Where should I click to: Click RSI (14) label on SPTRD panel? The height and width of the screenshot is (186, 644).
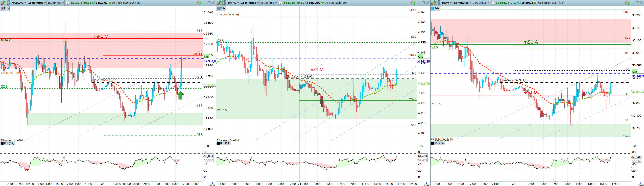click(226, 143)
